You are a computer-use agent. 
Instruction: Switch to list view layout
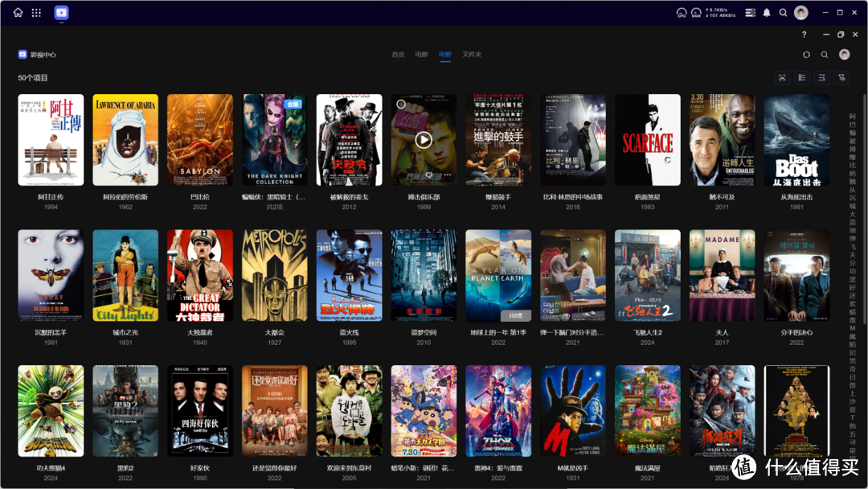click(x=801, y=78)
